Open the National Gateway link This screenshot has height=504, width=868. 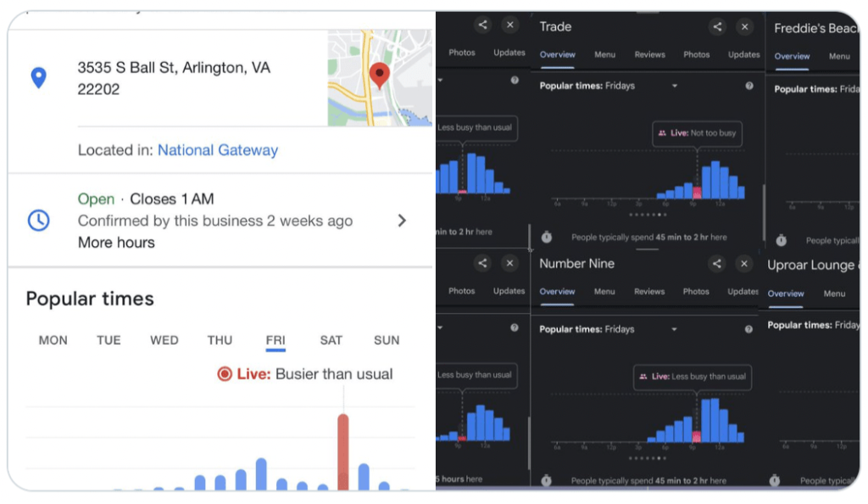pos(218,150)
